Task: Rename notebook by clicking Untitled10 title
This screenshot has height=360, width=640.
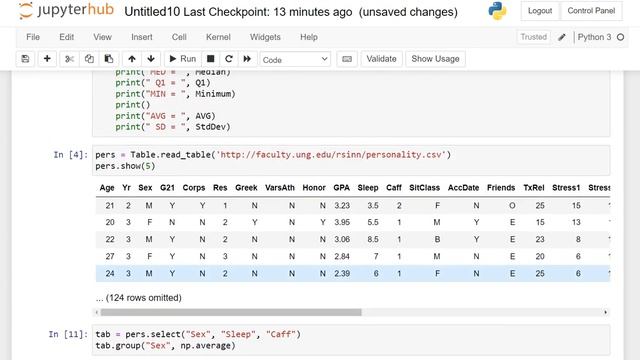Action: click(152, 12)
